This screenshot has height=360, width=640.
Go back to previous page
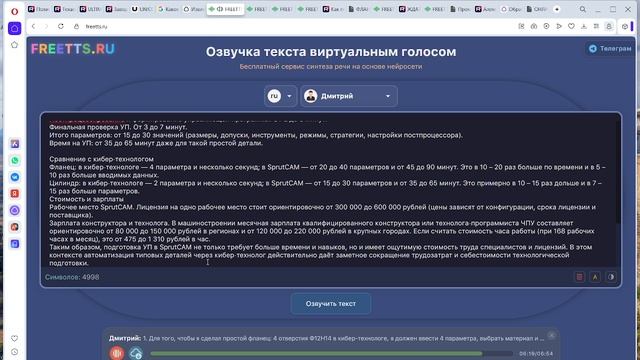click(x=33, y=26)
